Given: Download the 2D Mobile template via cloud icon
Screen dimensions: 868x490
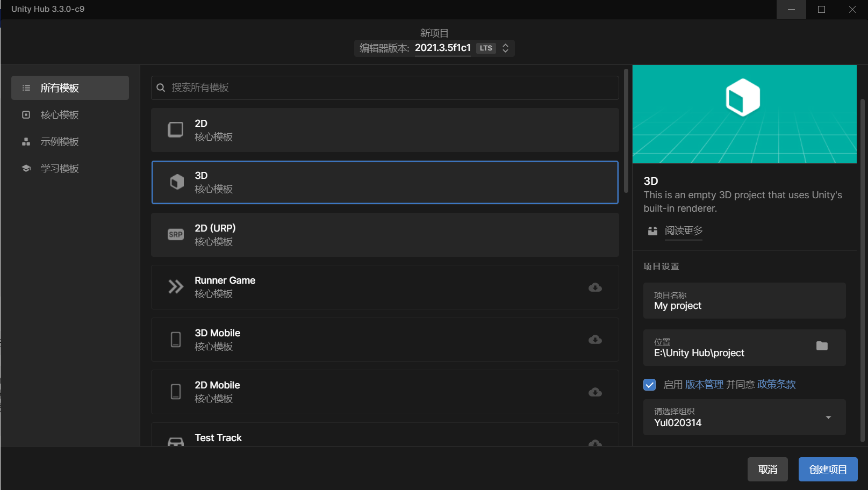Looking at the screenshot, I should (x=595, y=392).
